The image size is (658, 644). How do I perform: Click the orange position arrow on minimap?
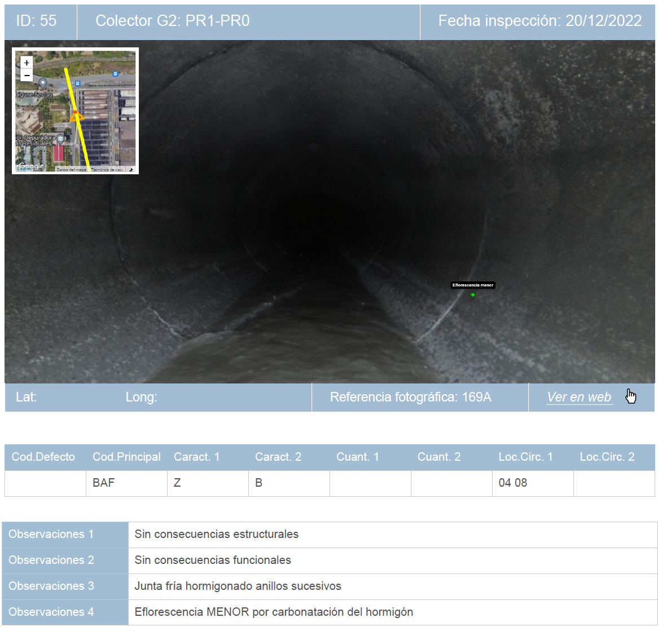click(76, 117)
